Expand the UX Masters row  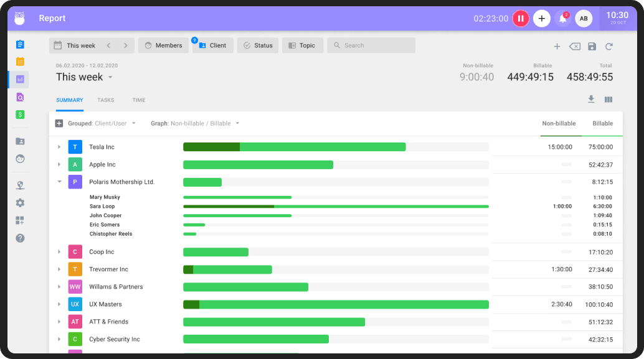[59, 304]
